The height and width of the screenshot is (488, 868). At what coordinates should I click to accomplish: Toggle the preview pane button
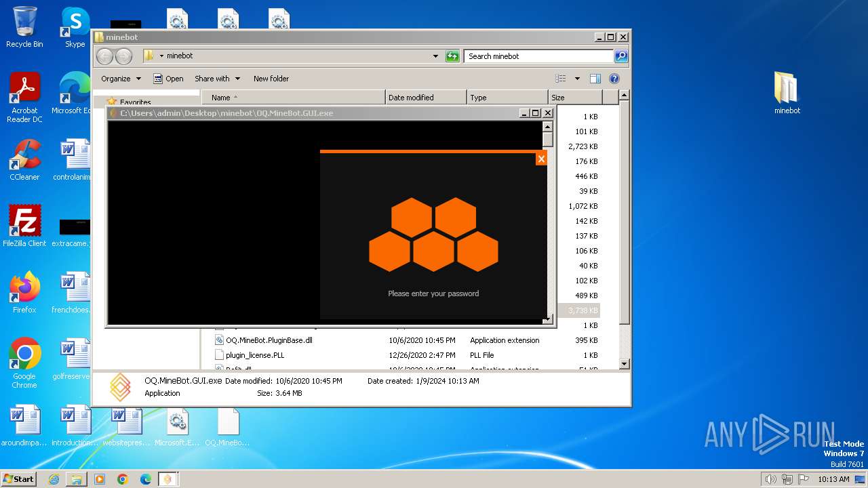click(x=595, y=79)
